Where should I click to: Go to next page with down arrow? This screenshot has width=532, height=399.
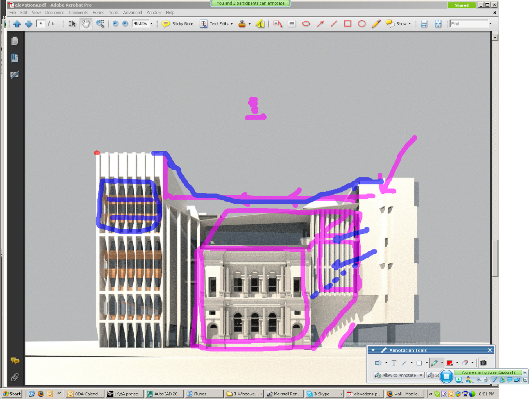click(x=29, y=24)
